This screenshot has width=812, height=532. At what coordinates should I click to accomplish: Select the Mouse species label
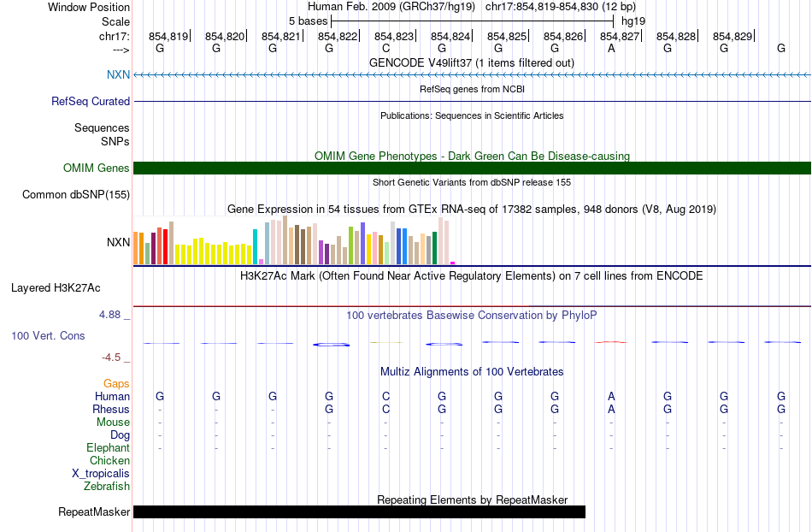(x=113, y=423)
